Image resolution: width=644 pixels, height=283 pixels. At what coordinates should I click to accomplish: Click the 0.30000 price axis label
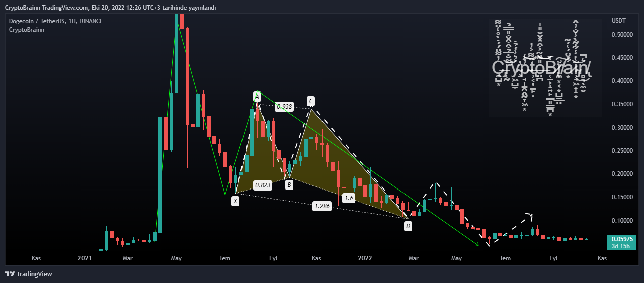point(622,128)
